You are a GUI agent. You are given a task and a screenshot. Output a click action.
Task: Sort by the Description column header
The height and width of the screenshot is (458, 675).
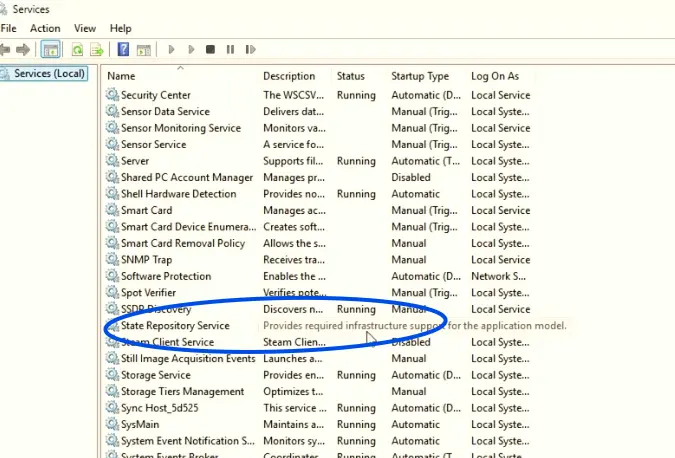click(289, 76)
